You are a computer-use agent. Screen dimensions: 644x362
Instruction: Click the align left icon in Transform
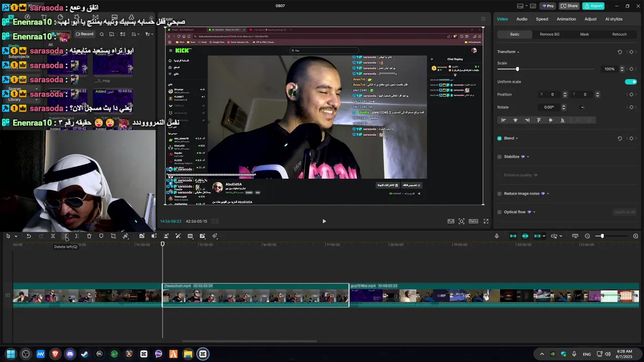tap(504, 120)
